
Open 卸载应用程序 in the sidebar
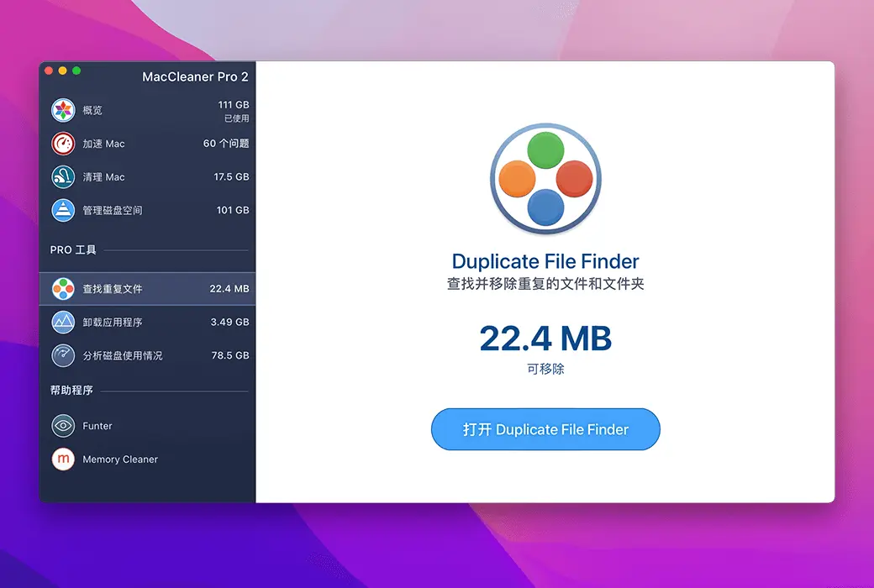click(x=148, y=323)
